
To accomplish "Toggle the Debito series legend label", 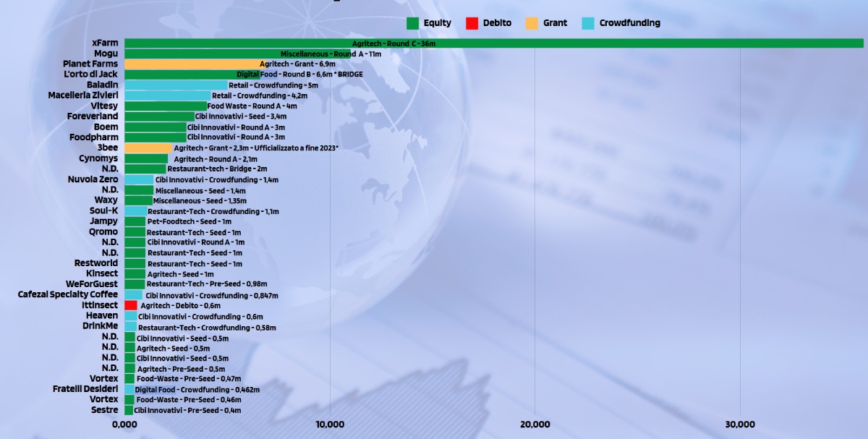I will (x=497, y=23).
